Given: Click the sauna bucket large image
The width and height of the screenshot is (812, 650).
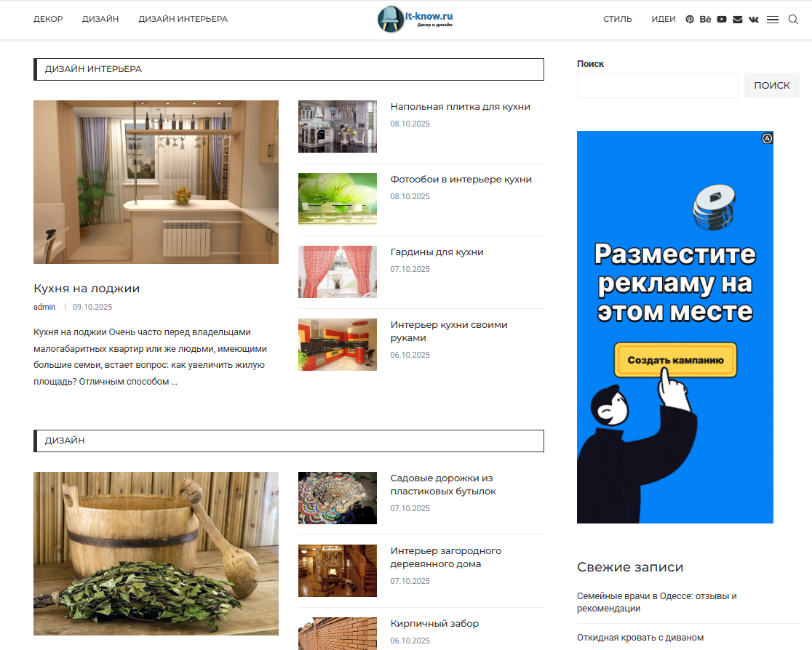Looking at the screenshot, I should pyautogui.click(x=156, y=554).
